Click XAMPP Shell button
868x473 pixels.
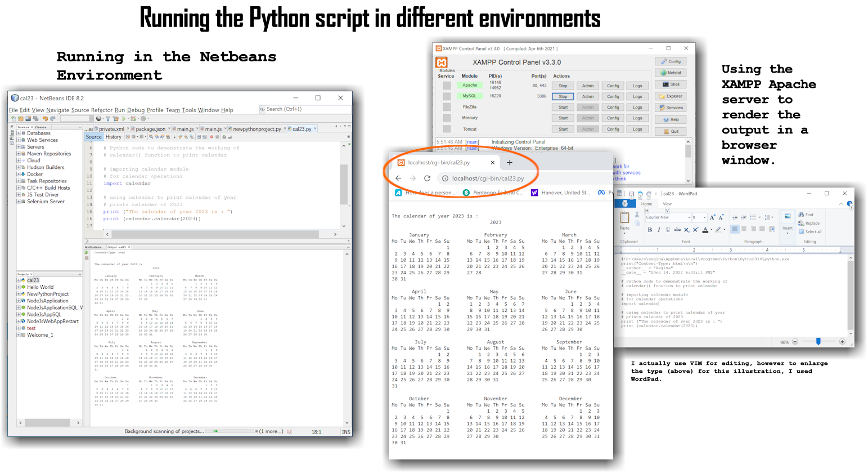(671, 84)
